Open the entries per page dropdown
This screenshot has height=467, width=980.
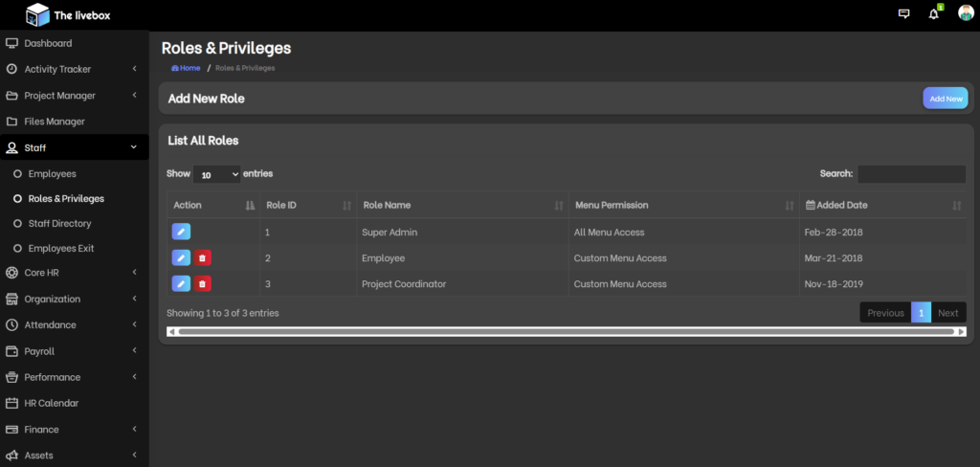(217, 174)
